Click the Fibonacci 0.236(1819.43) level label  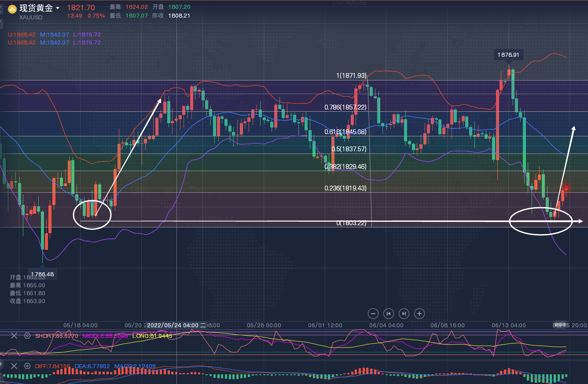(345, 188)
